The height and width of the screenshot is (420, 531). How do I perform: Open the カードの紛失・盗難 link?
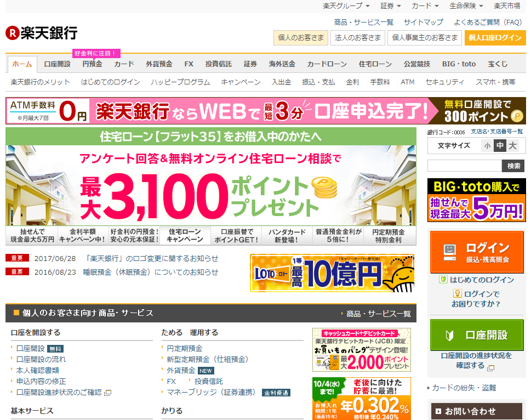pyautogui.click(x=464, y=388)
